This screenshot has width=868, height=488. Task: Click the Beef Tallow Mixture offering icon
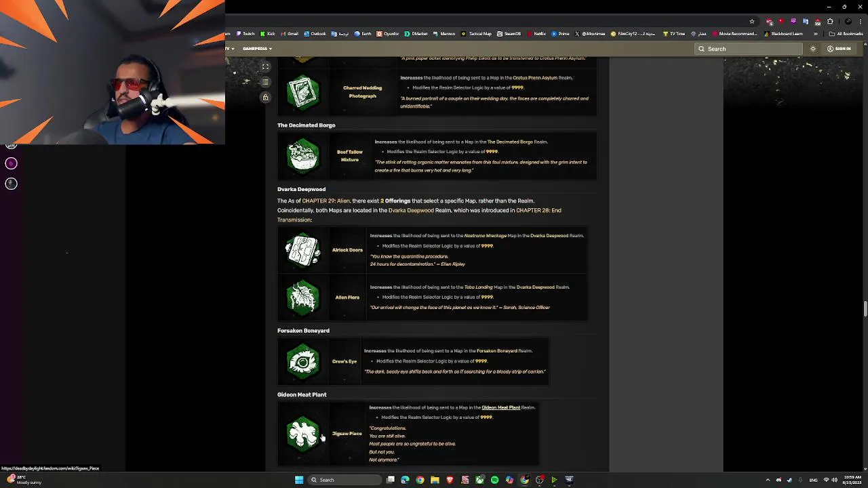point(302,156)
